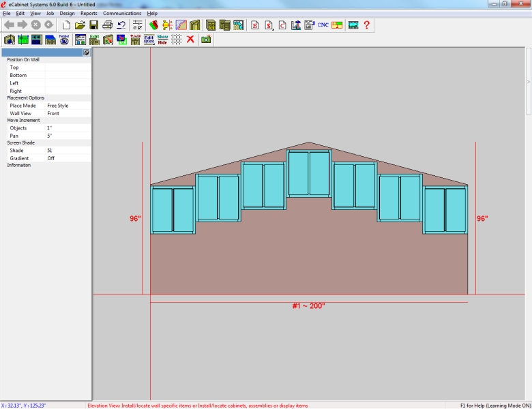Click the red letter B report button

[x=255, y=25]
